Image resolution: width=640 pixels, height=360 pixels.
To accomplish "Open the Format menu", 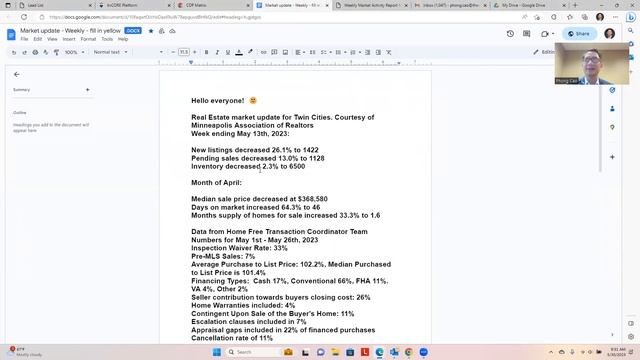I will 88,39.
